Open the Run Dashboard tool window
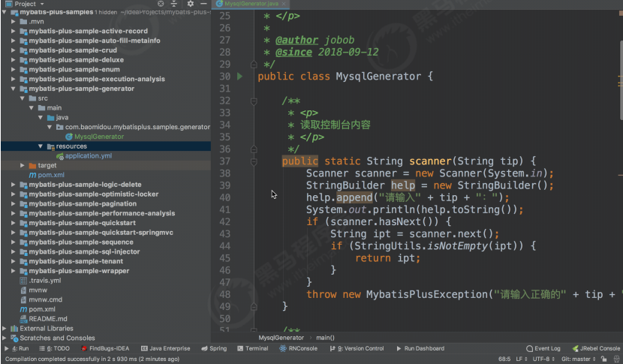The width and height of the screenshot is (623, 364). 420,348
